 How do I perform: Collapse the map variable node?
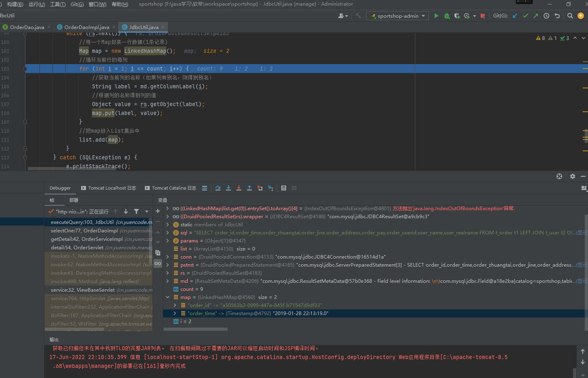[x=167, y=297]
